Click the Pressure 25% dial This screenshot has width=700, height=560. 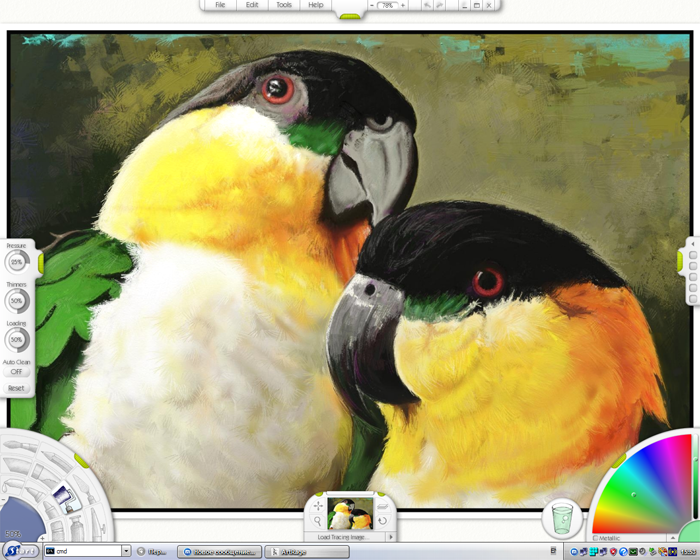[x=17, y=262]
